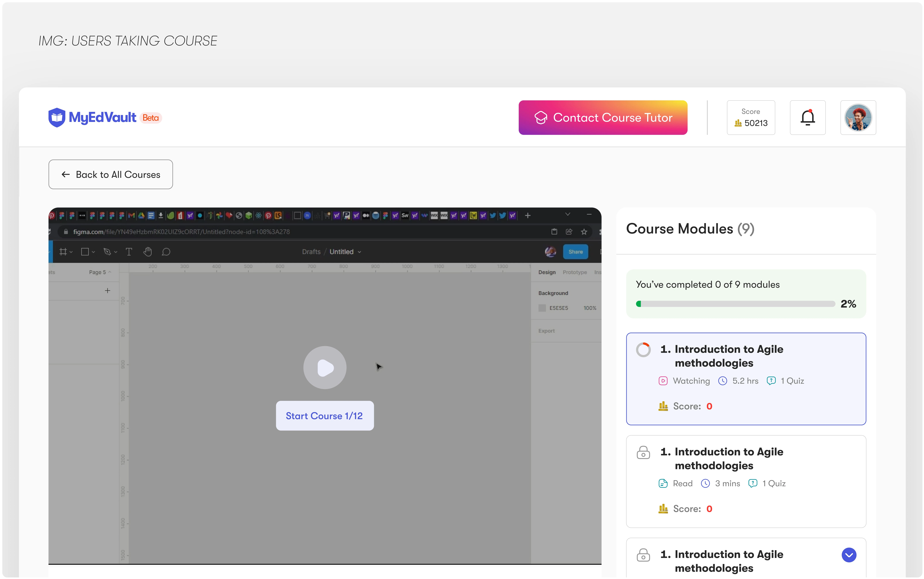The width and height of the screenshot is (924, 579).
Task: Click the quiz icon in first module
Action: click(x=771, y=381)
